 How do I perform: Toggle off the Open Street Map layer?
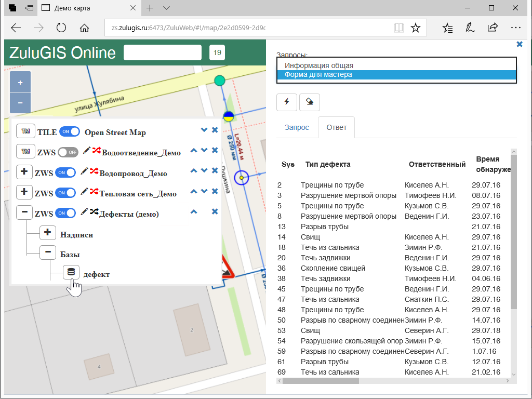70,132
